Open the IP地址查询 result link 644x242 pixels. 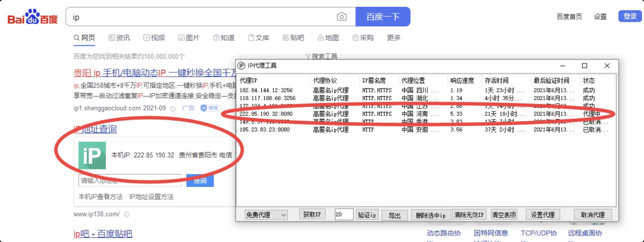[95, 129]
